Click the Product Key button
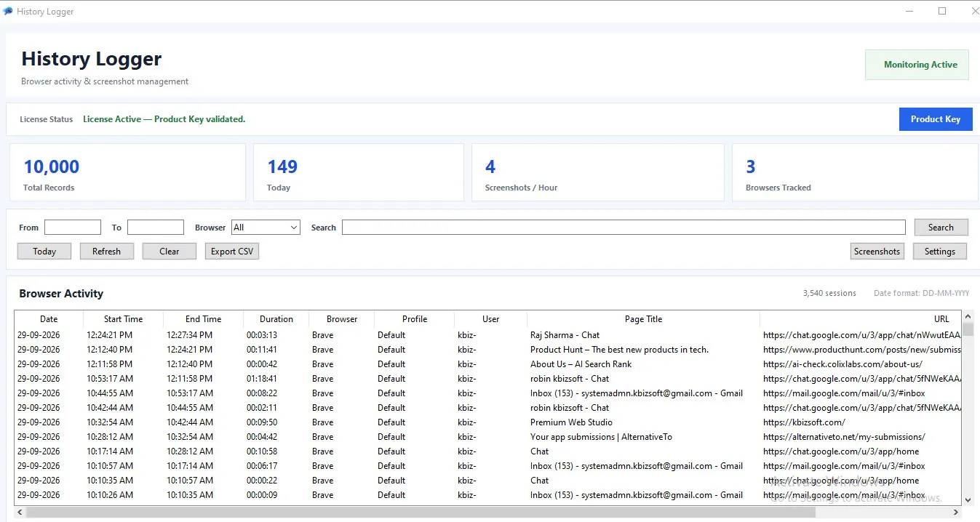The width and height of the screenshot is (980, 522). [x=936, y=119]
